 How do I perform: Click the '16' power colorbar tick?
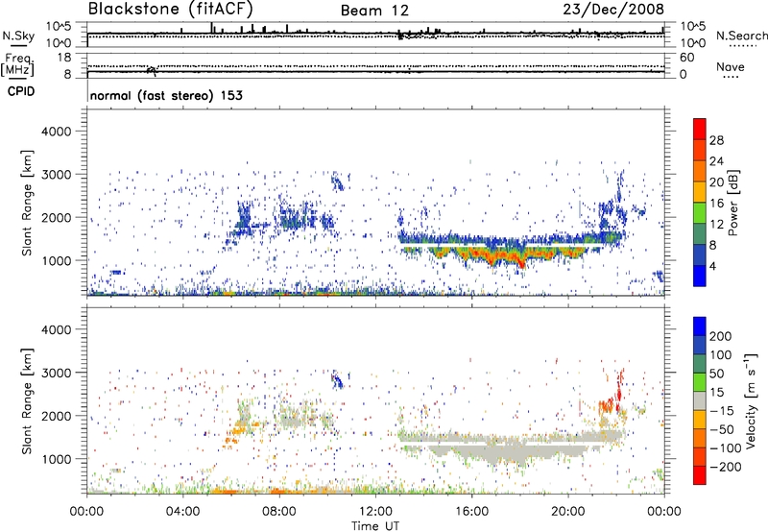click(x=716, y=204)
